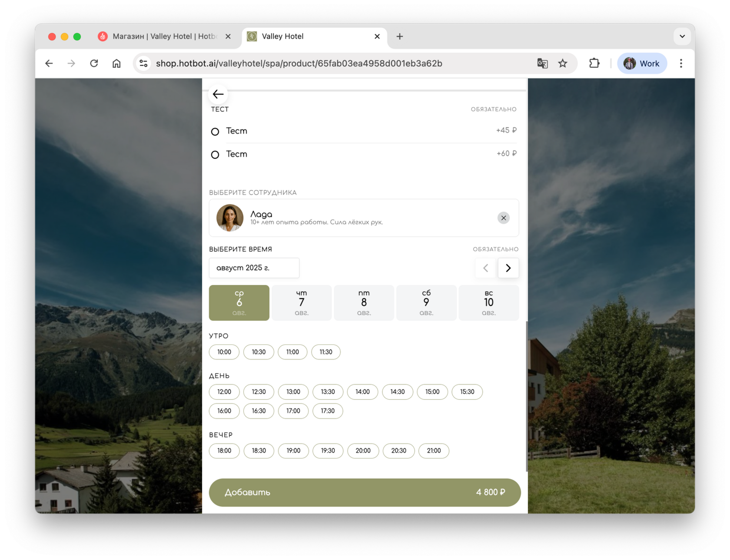Reload the current page
Viewport: 730px width, 560px height.
pyautogui.click(x=94, y=63)
